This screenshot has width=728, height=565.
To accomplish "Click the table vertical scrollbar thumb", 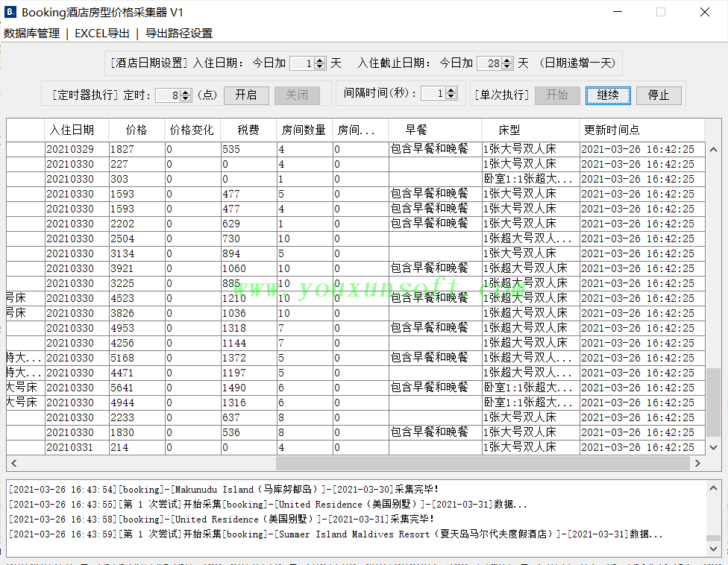I will tap(713, 403).
